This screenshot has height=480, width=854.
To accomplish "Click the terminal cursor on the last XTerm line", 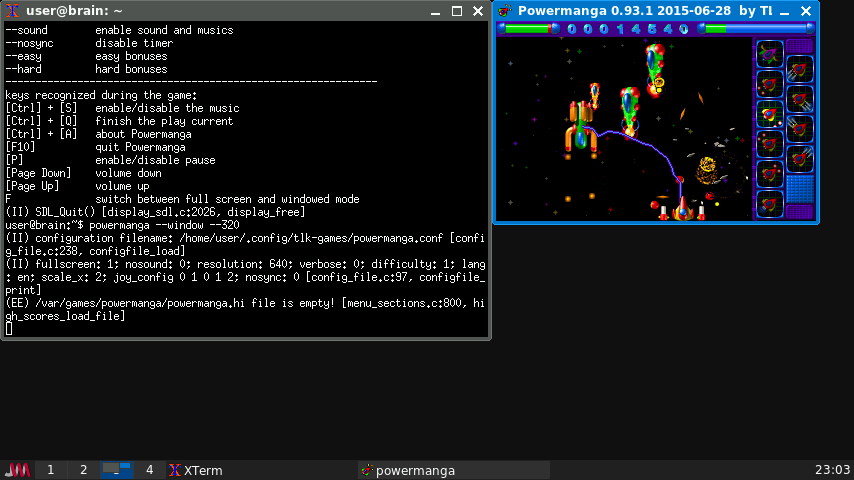I will point(9,328).
